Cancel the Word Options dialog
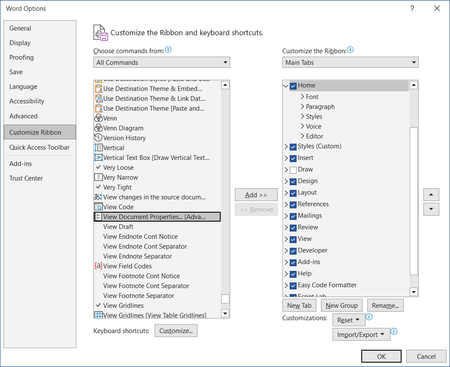 (x=426, y=356)
